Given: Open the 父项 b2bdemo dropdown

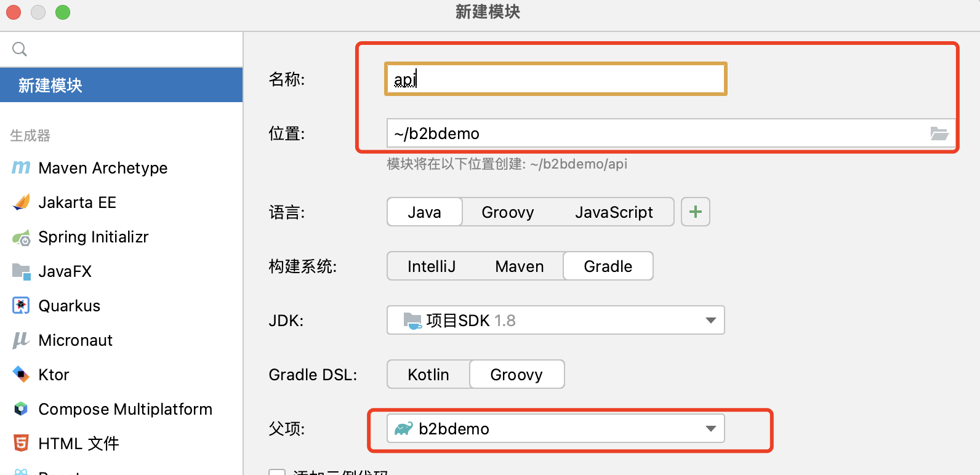Looking at the screenshot, I should click(x=555, y=429).
